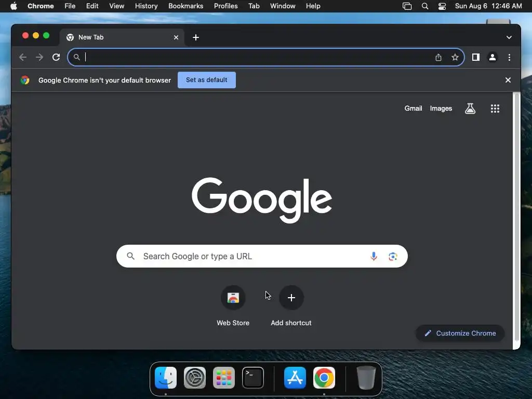Reload the current page
Image resolution: width=532 pixels, height=399 pixels.
pos(56,57)
